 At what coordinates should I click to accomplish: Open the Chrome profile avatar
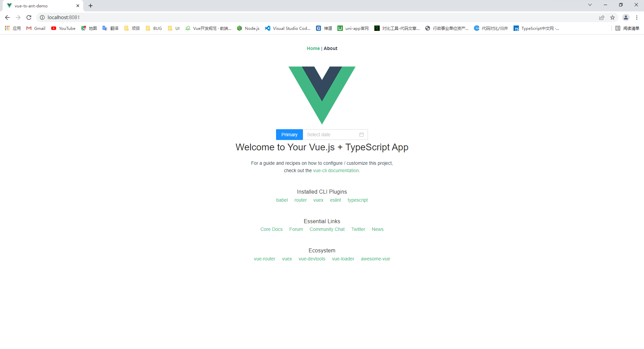point(626,17)
